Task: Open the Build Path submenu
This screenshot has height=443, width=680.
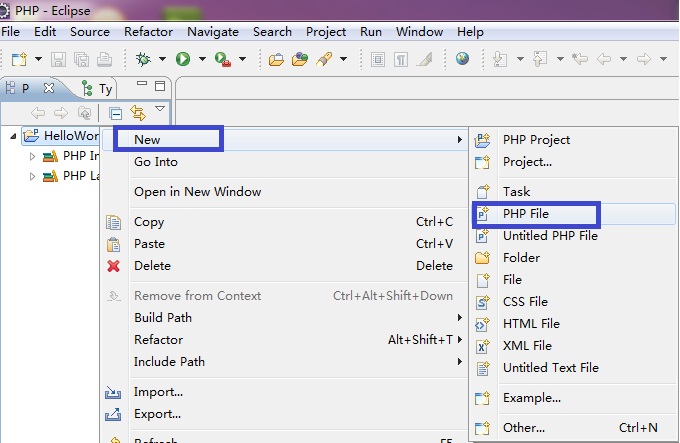Action: pos(285,318)
